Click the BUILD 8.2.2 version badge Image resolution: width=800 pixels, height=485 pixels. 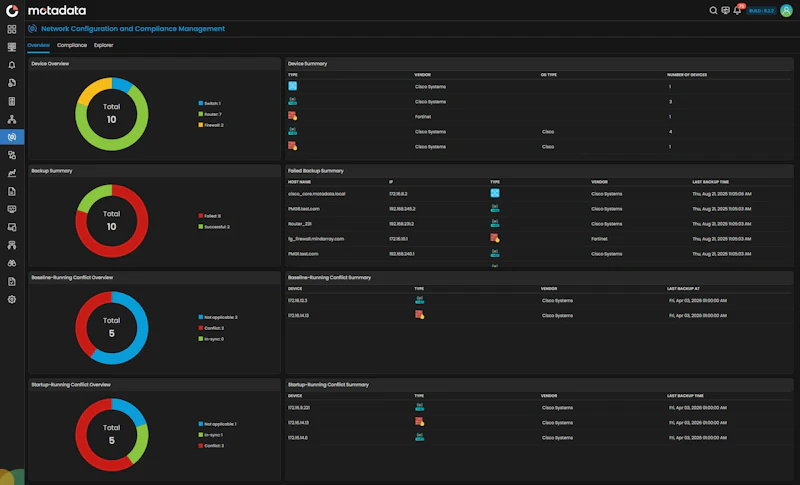click(761, 10)
